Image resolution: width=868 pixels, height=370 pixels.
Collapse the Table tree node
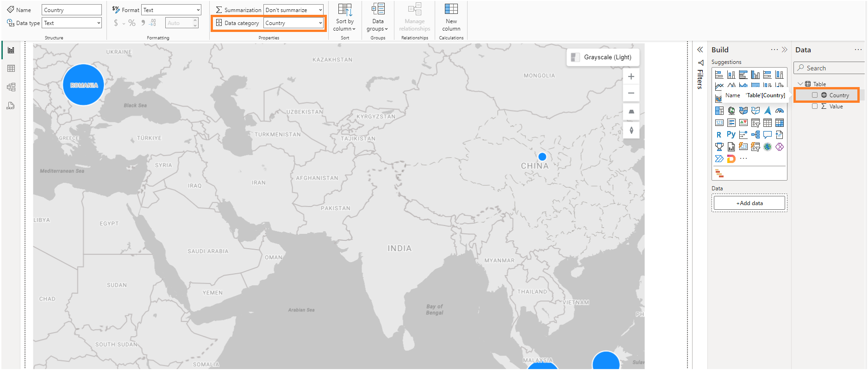pyautogui.click(x=800, y=84)
